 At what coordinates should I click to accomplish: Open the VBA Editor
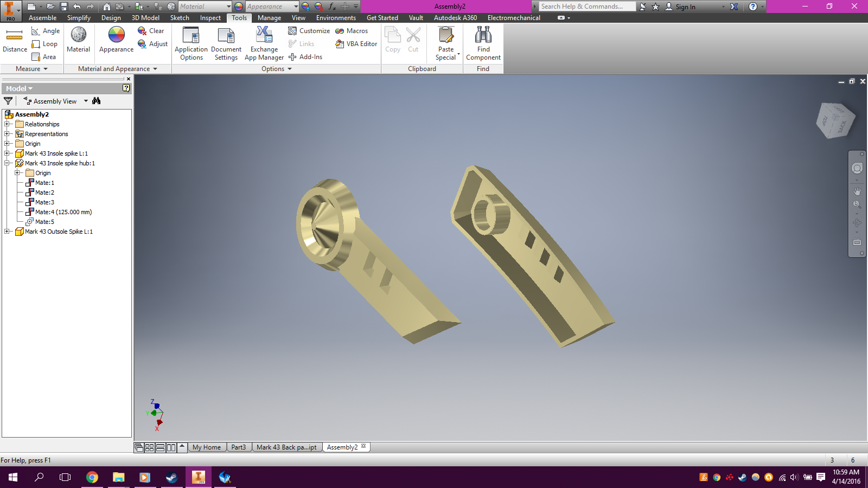point(356,44)
